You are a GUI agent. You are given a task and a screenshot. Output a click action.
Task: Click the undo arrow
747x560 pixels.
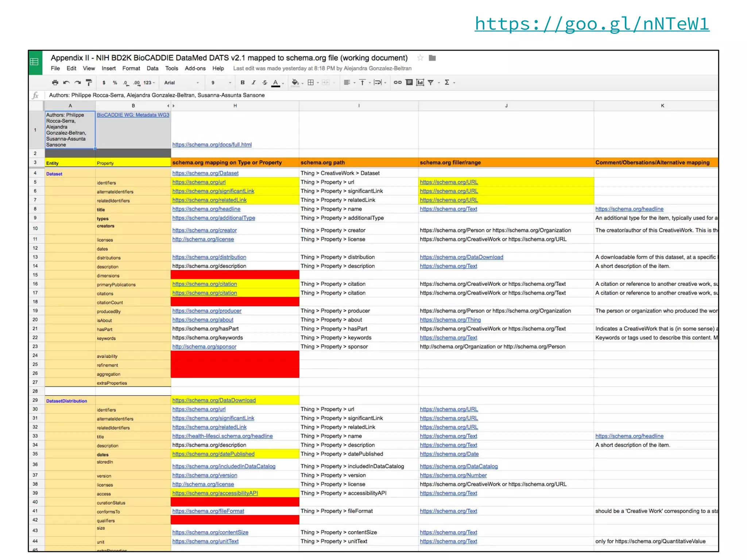click(x=66, y=83)
